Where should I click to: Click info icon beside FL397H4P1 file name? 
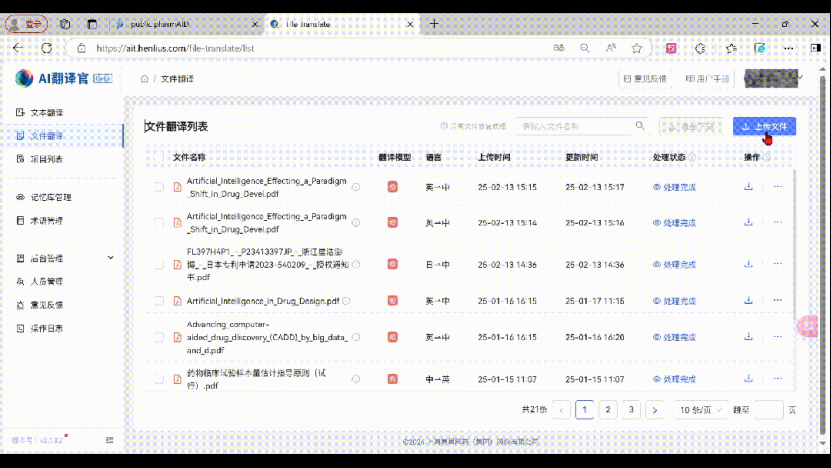point(356,264)
